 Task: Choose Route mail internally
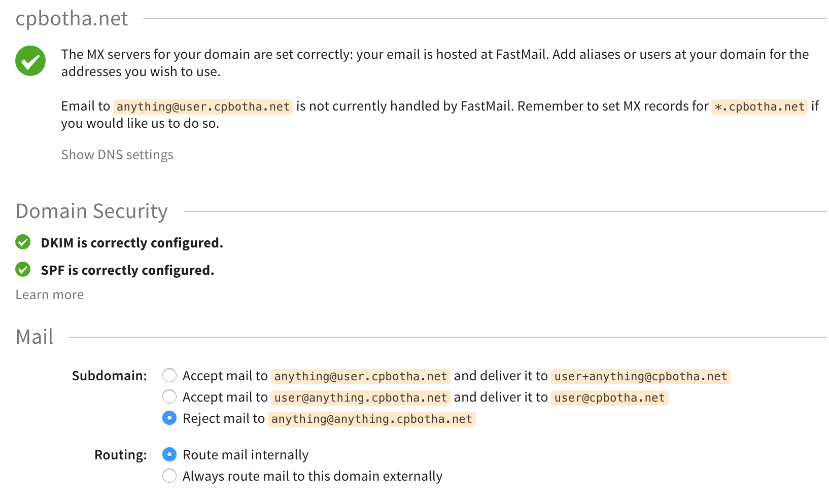point(169,454)
